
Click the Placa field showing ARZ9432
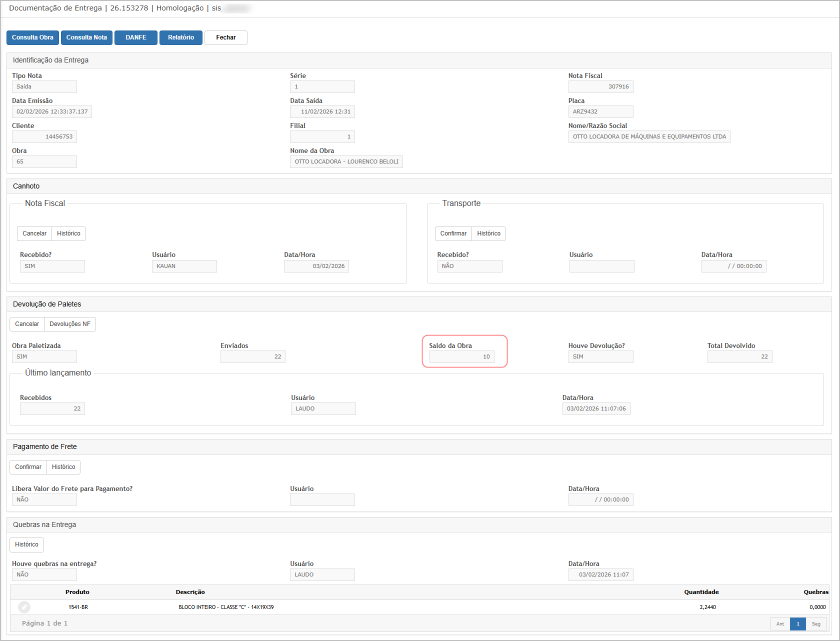[601, 111]
